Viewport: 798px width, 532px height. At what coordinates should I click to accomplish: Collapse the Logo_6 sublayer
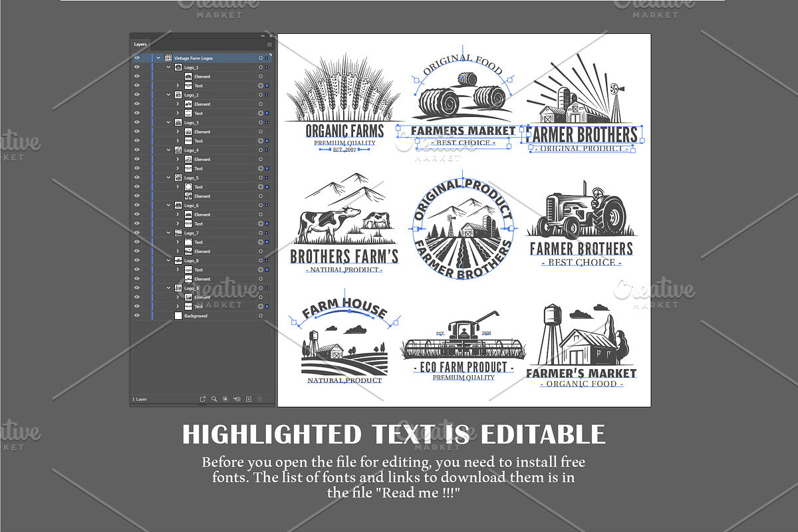coord(168,205)
